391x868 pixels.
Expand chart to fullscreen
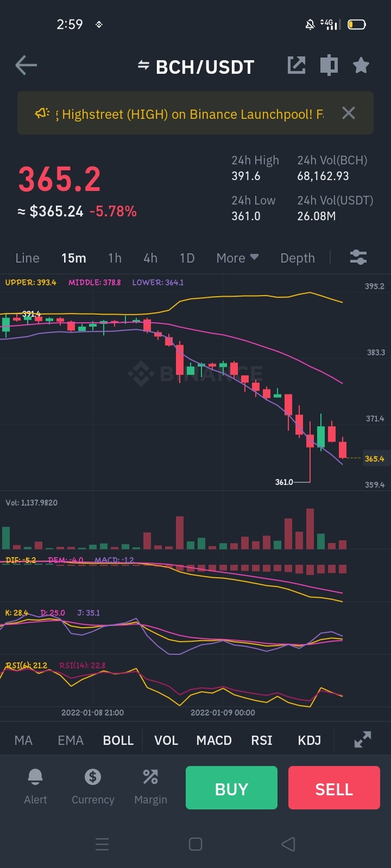[363, 739]
